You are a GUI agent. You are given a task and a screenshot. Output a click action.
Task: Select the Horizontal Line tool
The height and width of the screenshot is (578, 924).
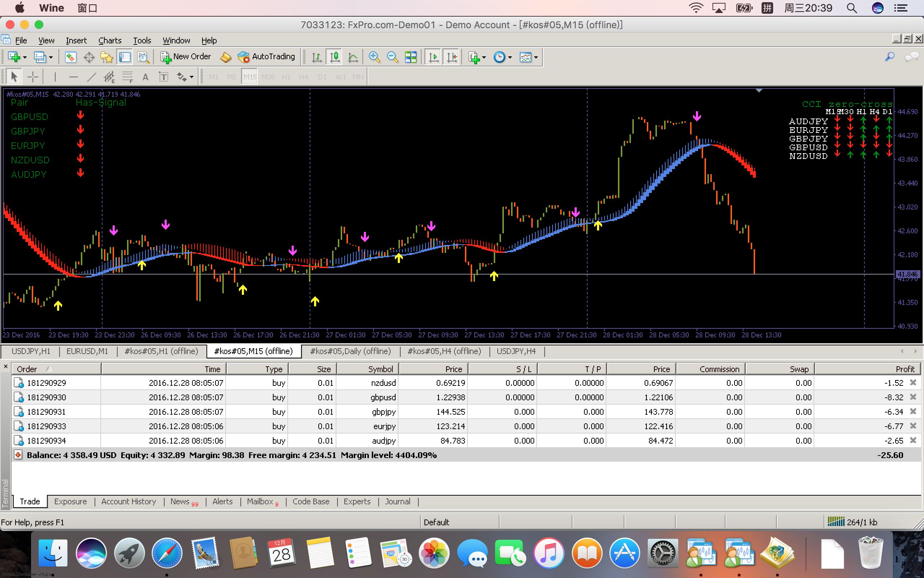click(73, 77)
